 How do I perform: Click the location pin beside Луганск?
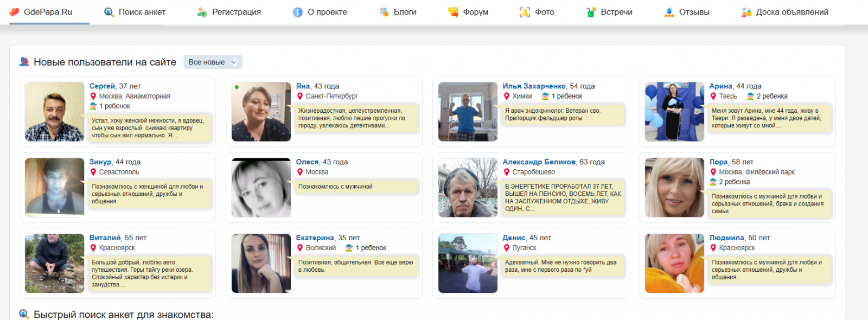(x=507, y=248)
